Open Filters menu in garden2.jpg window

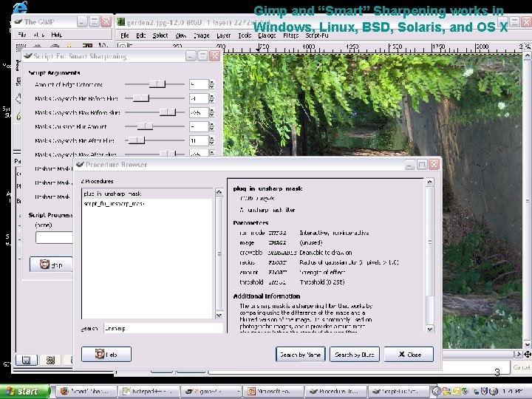(291, 35)
